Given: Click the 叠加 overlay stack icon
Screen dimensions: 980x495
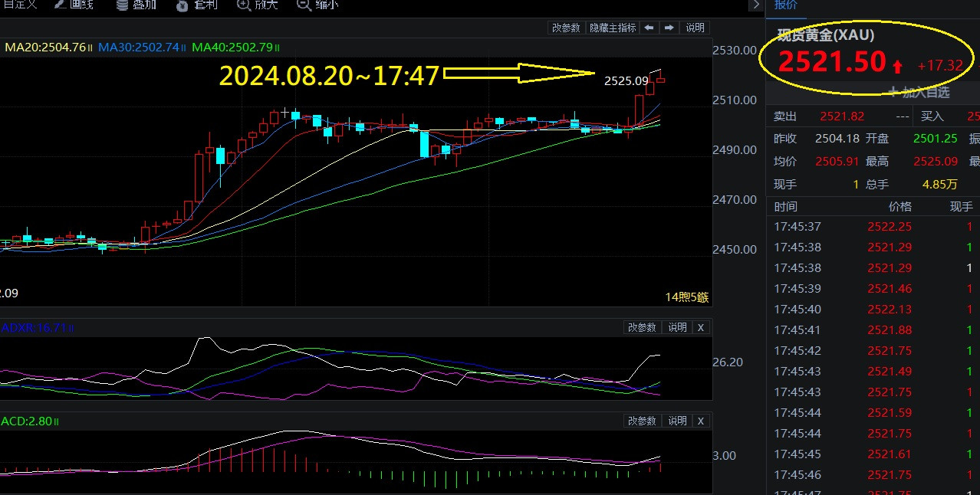Looking at the screenshot, I should tap(123, 5).
